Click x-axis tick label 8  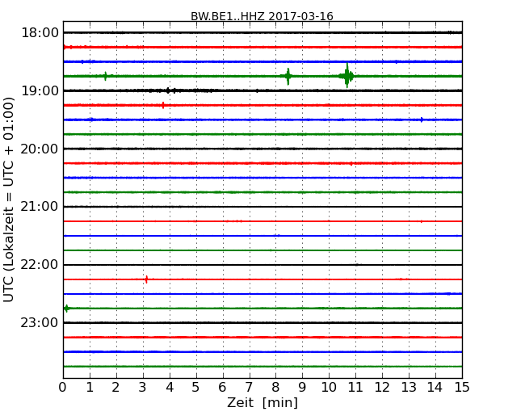tap(275, 388)
